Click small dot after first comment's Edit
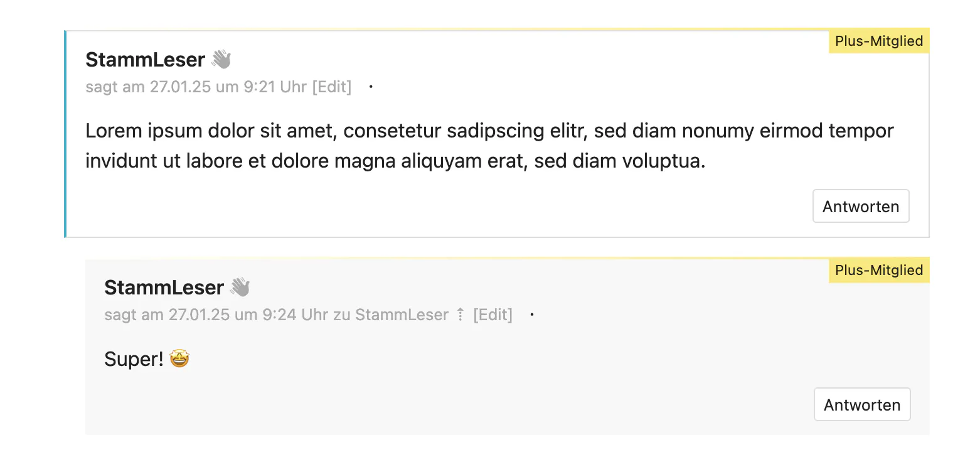 (371, 87)
